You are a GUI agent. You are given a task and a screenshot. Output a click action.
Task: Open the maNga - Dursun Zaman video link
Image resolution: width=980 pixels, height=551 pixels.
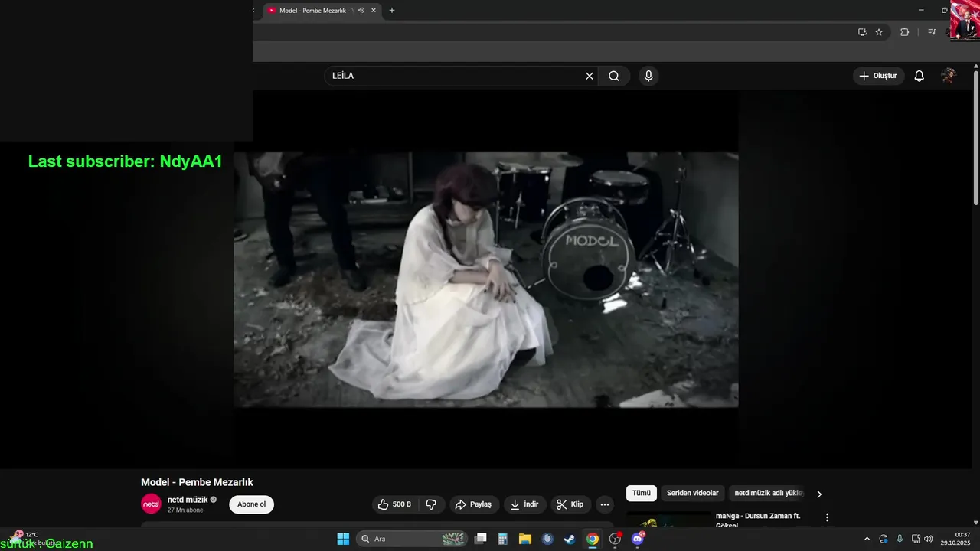[x=758, y=520]
